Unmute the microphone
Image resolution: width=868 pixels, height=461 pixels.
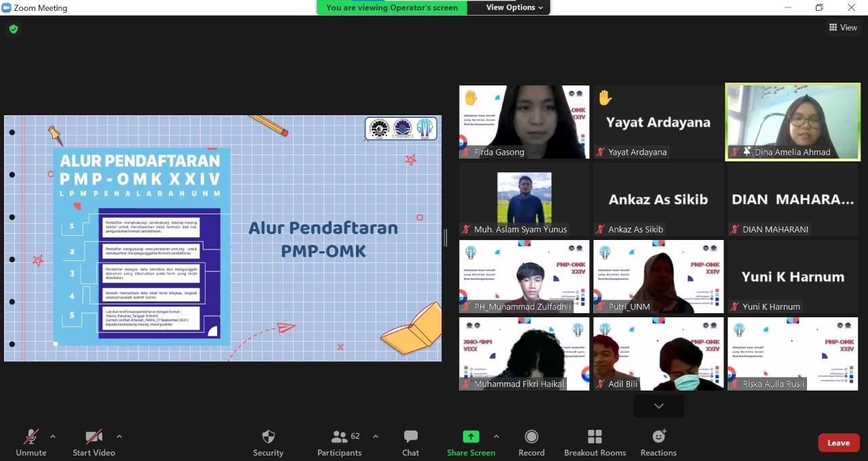pos(31,443)
